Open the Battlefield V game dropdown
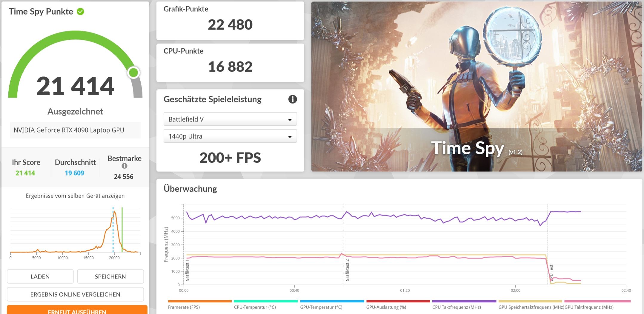Image resolution: width=644 pixels, height=314 pixels. coord(230,119)
